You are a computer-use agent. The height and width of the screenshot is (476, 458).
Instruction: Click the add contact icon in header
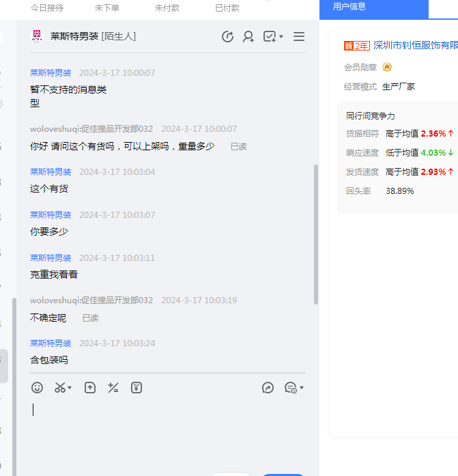coord(248,37)
